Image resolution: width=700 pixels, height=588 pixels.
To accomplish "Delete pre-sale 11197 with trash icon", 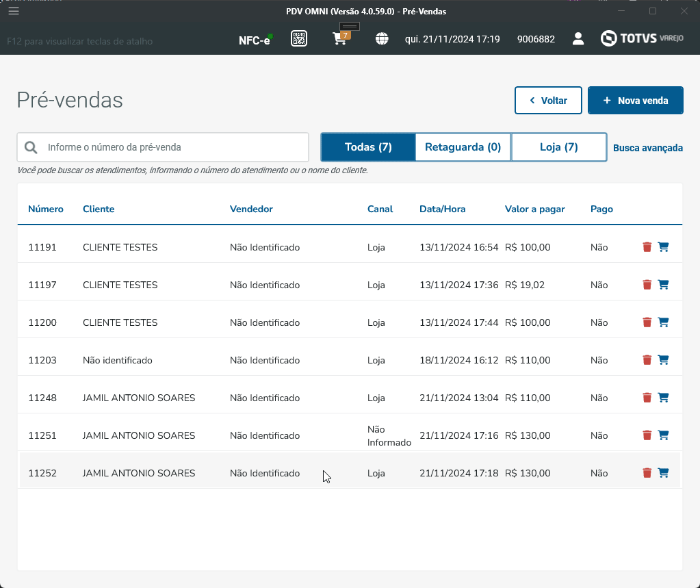I will pos(647,284).
